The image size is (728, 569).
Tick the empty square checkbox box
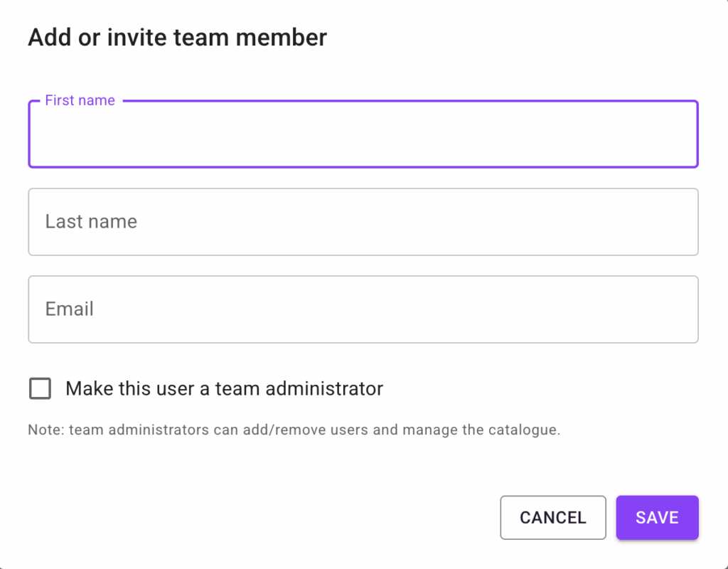coord(40,388)
